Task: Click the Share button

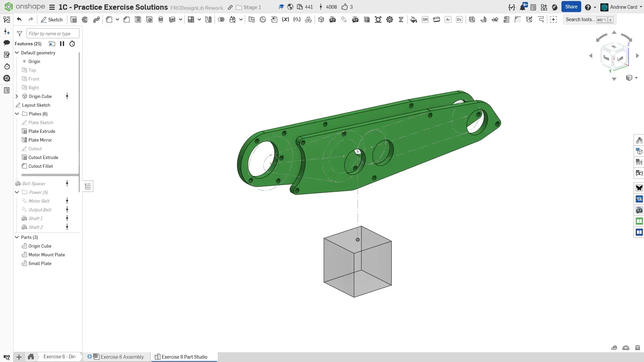Action: pos(571,7)
